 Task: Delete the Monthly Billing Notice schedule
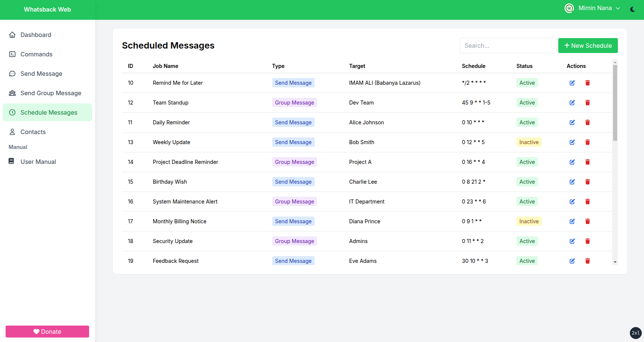[x=587, y=221]
